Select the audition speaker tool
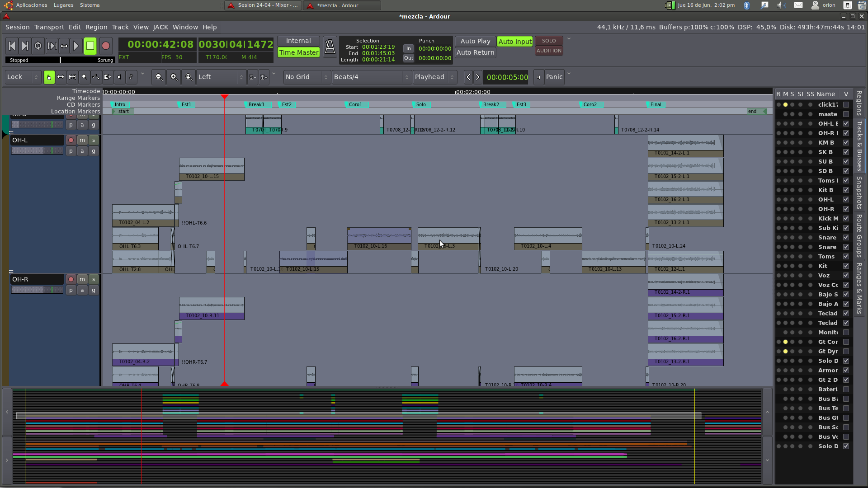 (x=119, y=77)
